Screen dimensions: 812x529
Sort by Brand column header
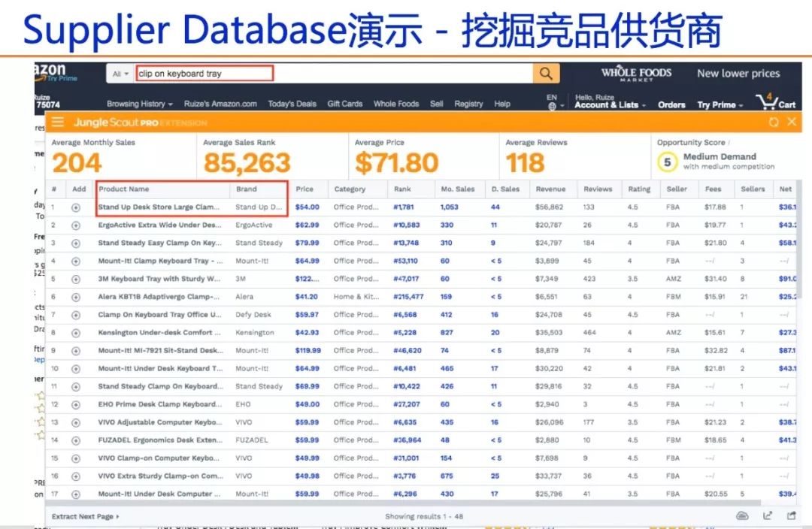click(x=246, y=189)
